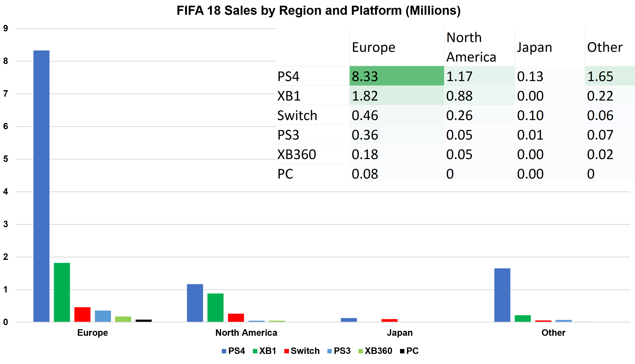
Task: Select the Europe XB1 green bar
Action: pos(62,292)
